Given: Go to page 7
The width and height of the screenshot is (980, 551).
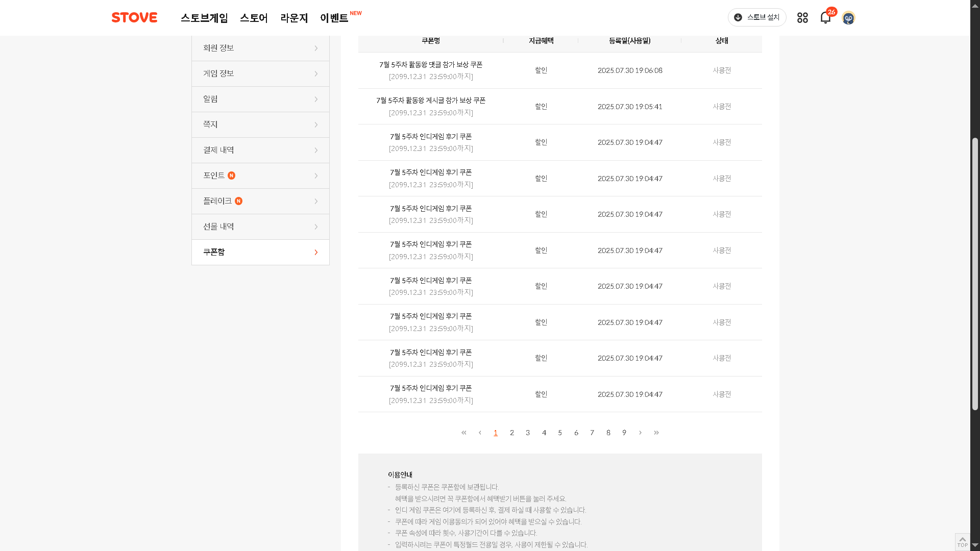Looking at the screenshot, I should pos(592,433).
